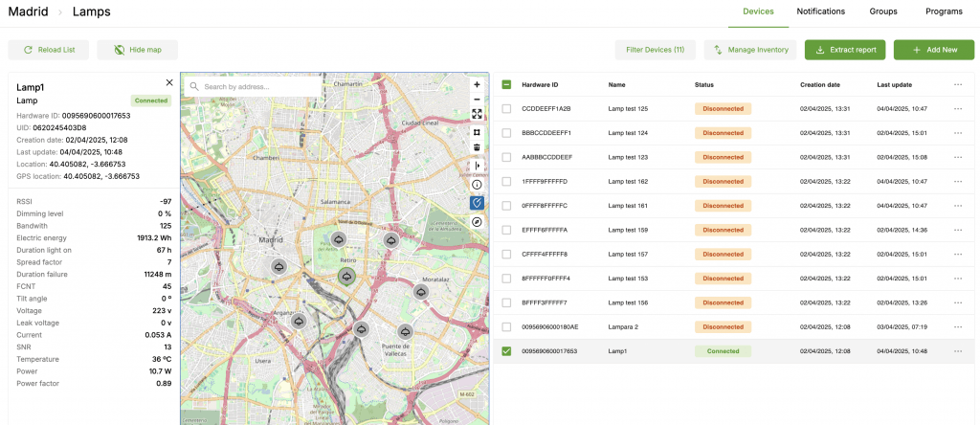Check the box for Lamp test 161
The height and width of the screenshot is (425, 980).
(x=506, y=206)
